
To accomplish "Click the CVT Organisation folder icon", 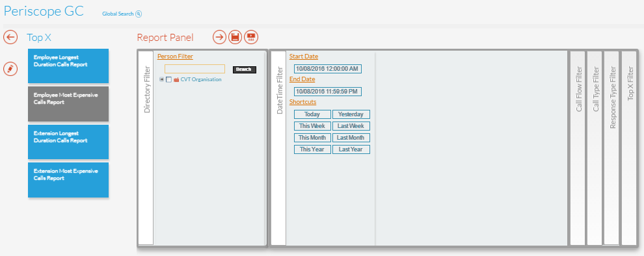I will pos(176,79).
